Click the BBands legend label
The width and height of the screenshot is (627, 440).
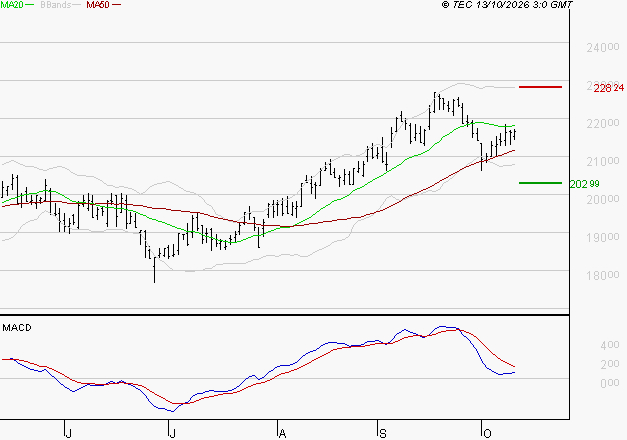tap(56, 5)
